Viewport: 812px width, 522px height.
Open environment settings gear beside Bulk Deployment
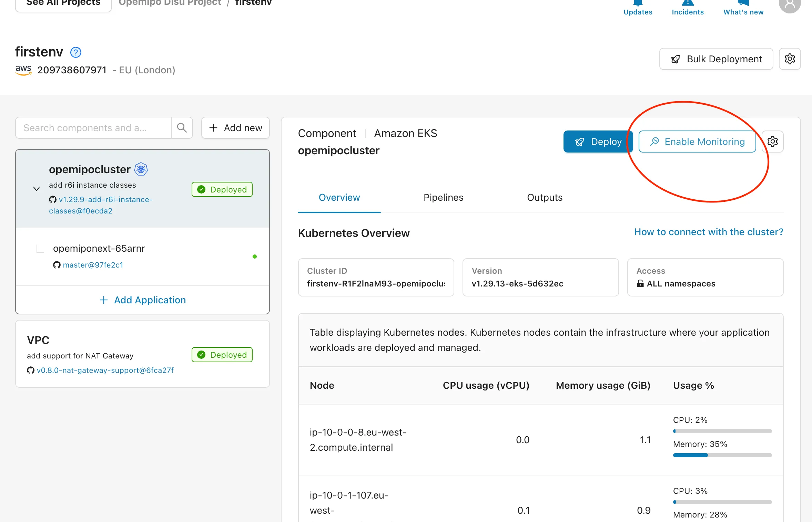pos(790,59)
